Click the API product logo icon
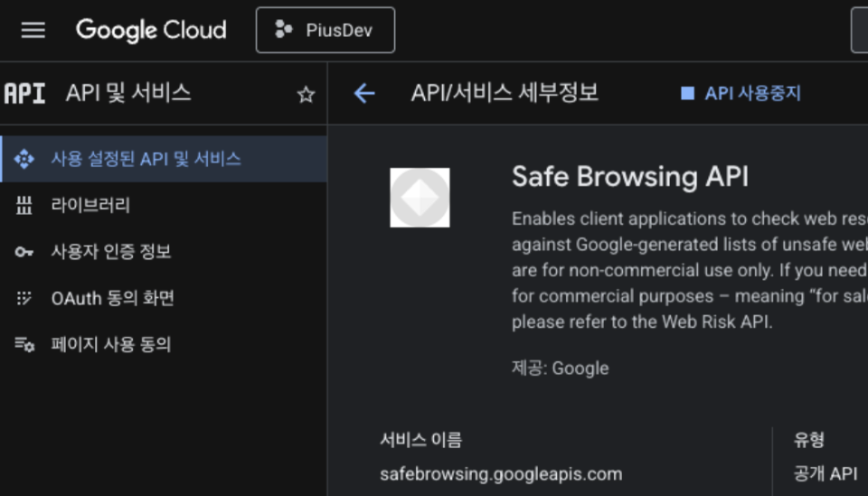 (x=24, y=93)
